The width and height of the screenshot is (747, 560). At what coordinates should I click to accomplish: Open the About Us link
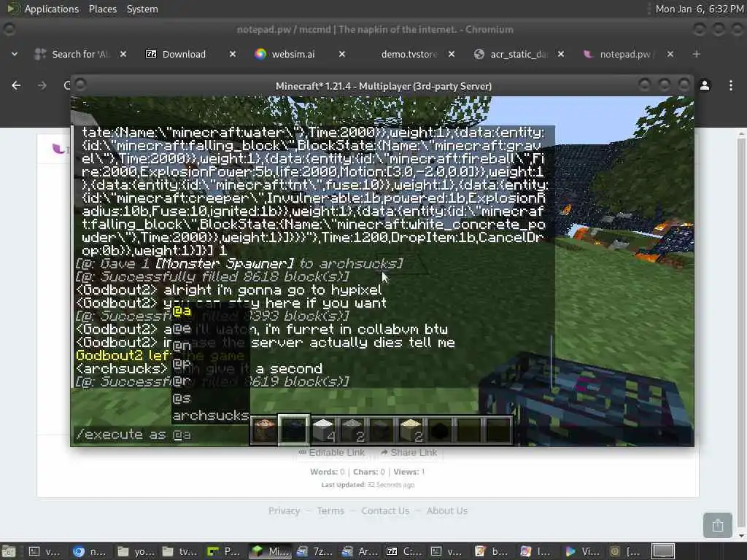click(x=447, y=511)
